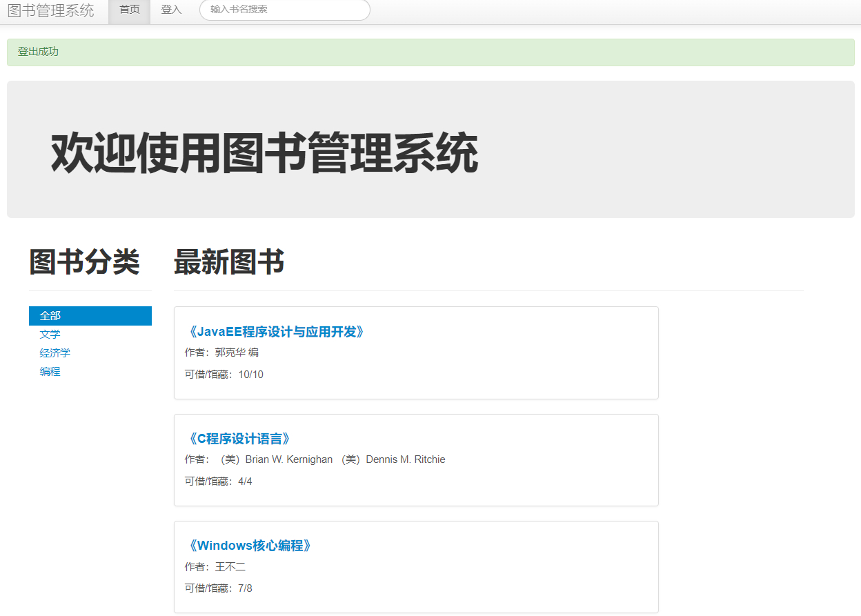Select the 文学 category
Viewport: 861px width, 616px height.
coord(50,334)
